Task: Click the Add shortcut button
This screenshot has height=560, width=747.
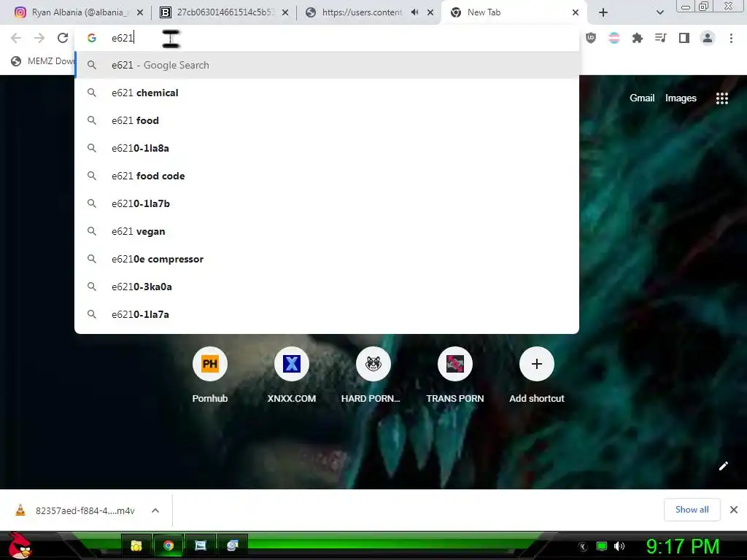Action: [x=536, y=375]
